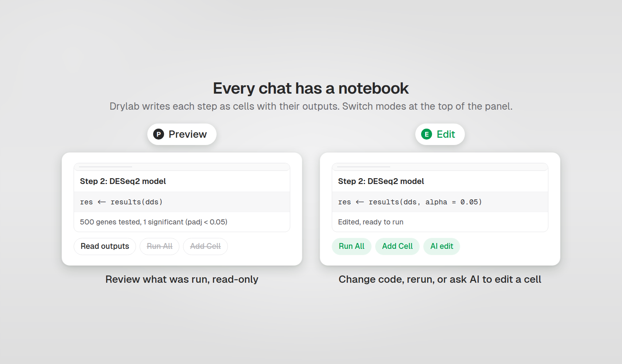Click the black P icon in Preview pill

[159, 134]
